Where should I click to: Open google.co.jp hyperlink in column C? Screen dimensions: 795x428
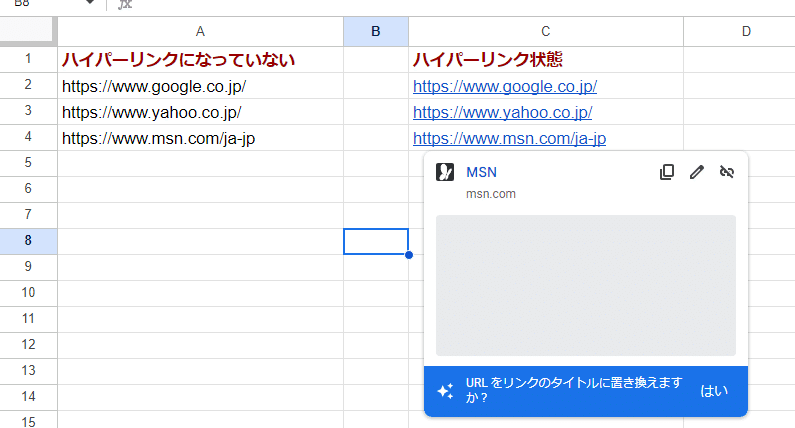pyautogui.click(x=505, y=86)
